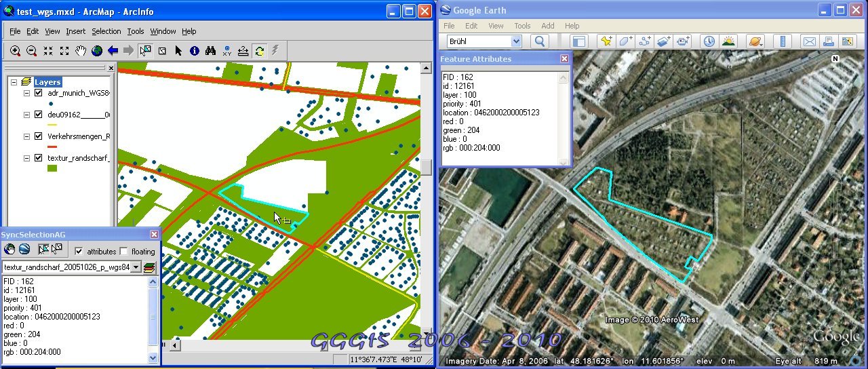Open the planet switcher dropdown in Google Earth

click(x=755, y=41)
